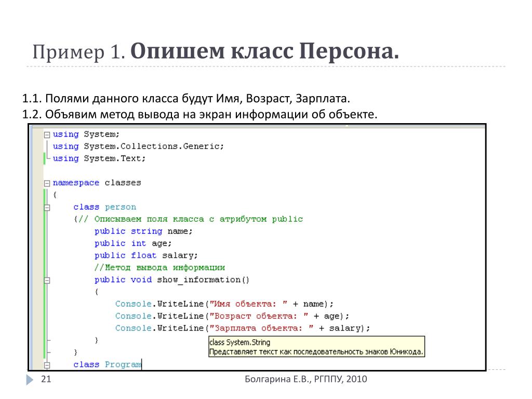Screen dimensions: 532x399
Task: Collapse the class person block
Action: (47, 208)
